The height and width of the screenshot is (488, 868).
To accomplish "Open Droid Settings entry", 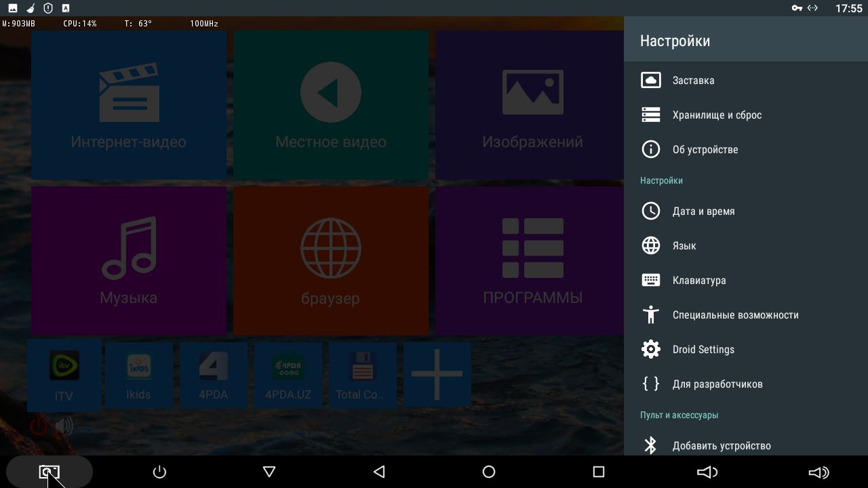I will point(746,349).
